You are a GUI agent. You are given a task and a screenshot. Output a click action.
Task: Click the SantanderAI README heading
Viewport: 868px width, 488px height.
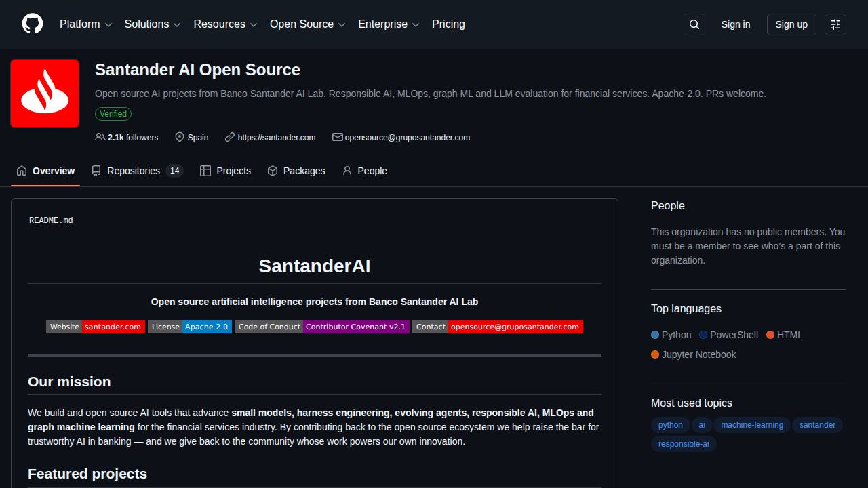click(x=315, y=266)
